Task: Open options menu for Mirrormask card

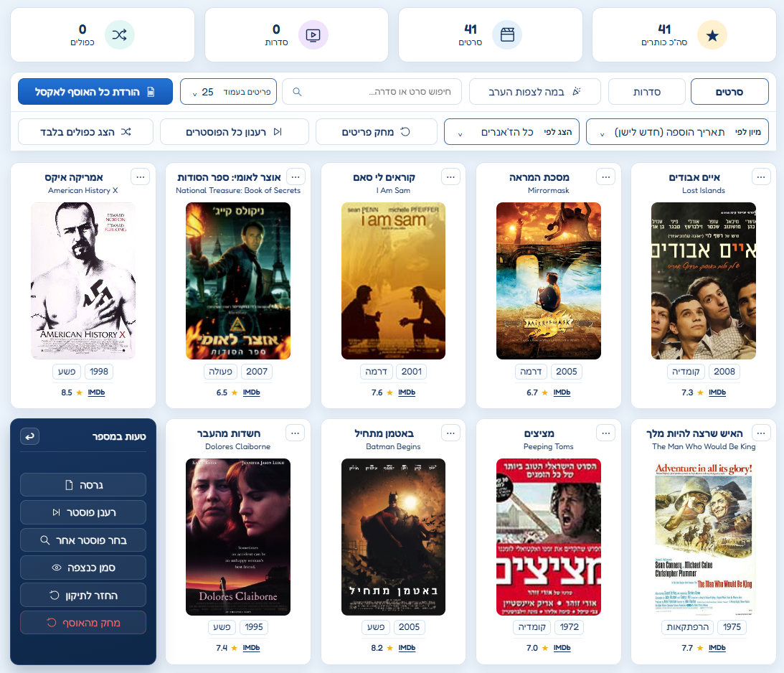Action: pos(606,177)
